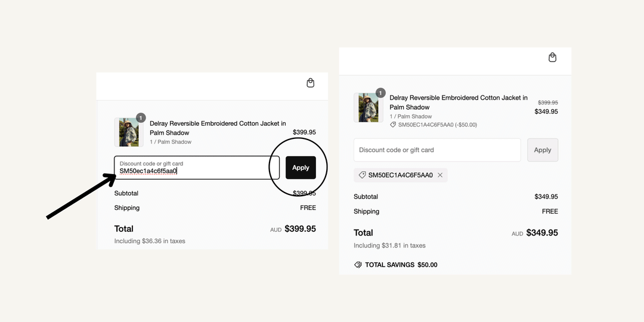The width and height of the screenshot is (644, 322).
Task: Open the shopping bag icon above the $399.95 order
Action: coord(310,83)
